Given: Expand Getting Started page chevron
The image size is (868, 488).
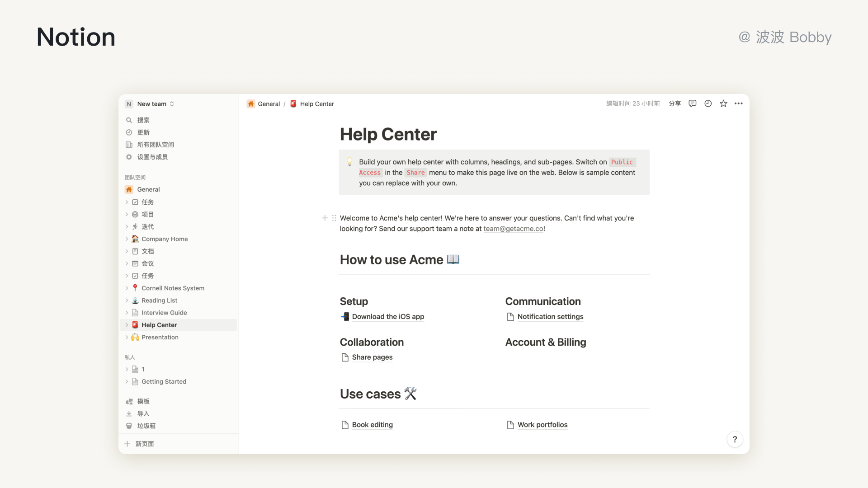Looking at the screenshot, I should pos(127,382).
